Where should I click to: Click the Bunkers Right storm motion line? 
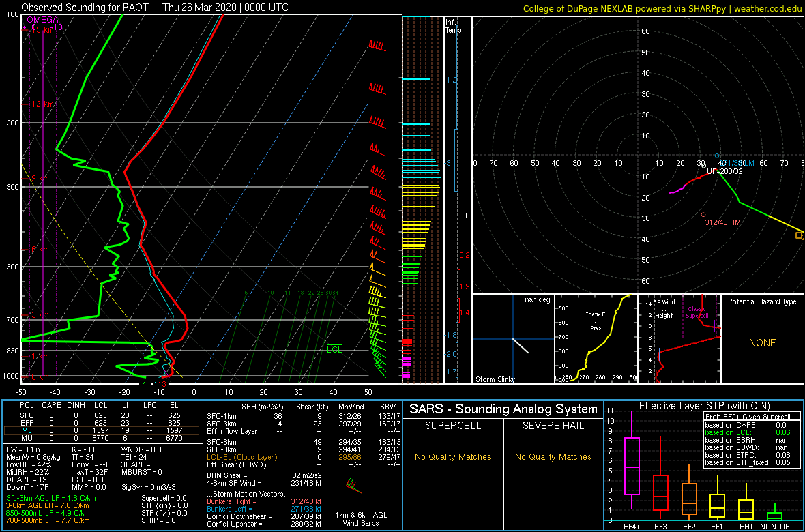click(263, 501)
